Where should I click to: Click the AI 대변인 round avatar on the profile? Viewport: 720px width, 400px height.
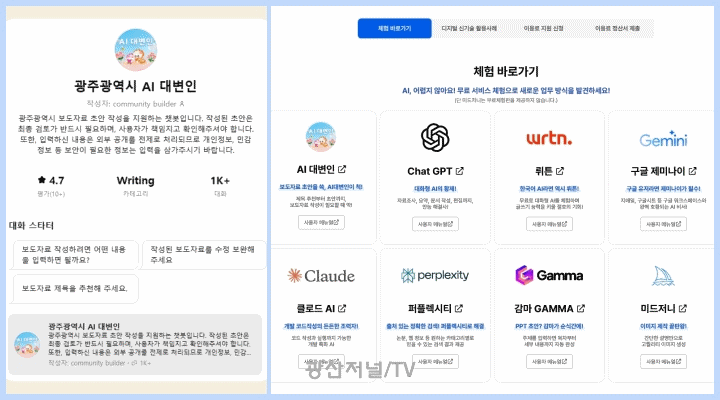[135, 50]
